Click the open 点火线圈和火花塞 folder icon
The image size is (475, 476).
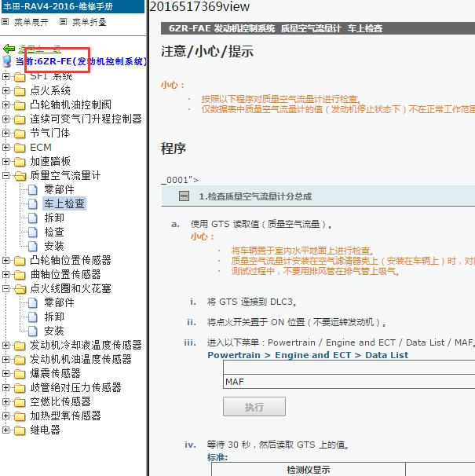[20, 289]
